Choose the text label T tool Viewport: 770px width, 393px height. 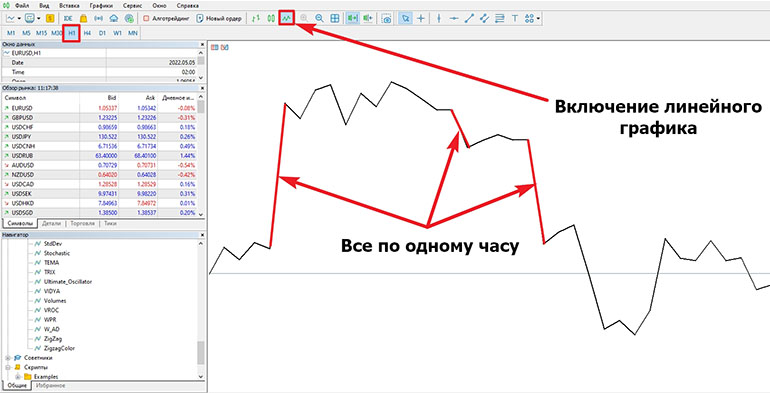(515, 18)
